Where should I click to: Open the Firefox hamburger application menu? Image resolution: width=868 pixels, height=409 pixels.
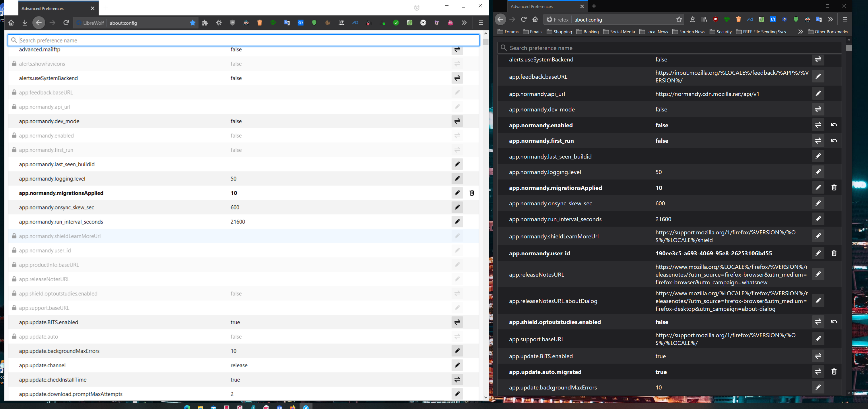point(845,20)
